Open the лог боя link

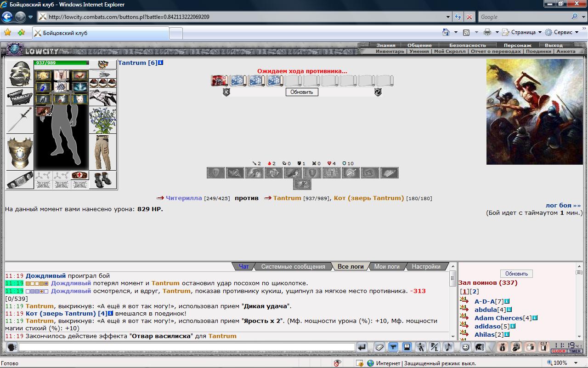[563, 206]
